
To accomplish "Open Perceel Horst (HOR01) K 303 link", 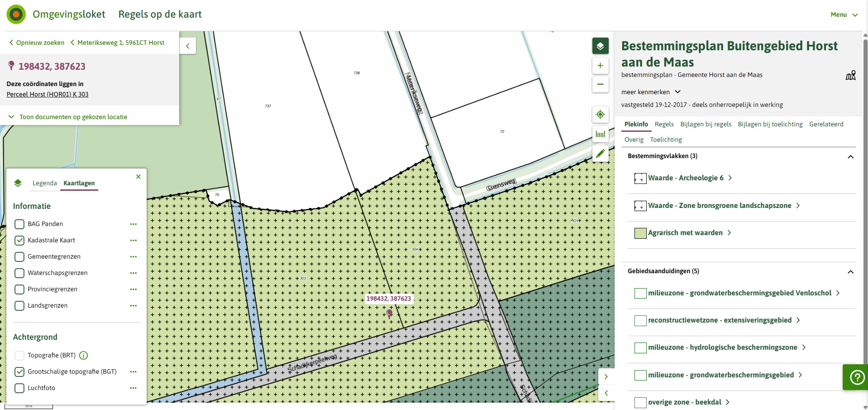I will (48, 94).
